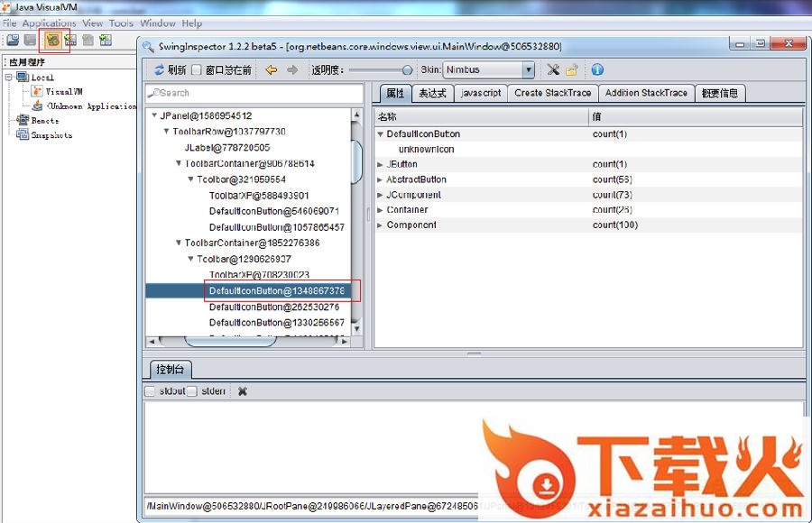Click tree vertical scrollbar down arrow
Screen dimensions: 812x523
[x=356, y=328]
